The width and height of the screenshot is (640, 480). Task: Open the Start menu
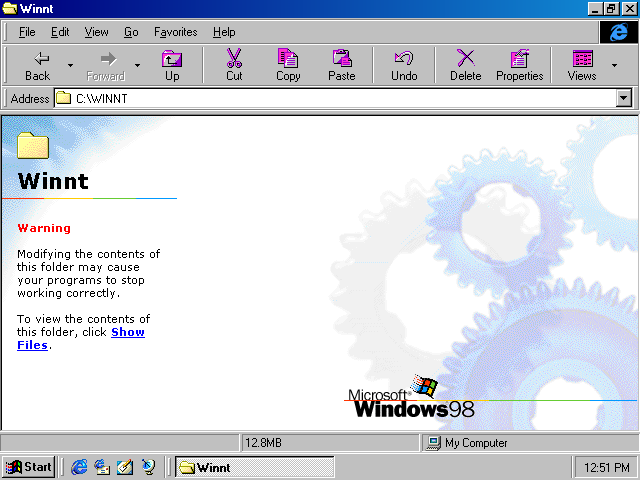coord(28,467)
